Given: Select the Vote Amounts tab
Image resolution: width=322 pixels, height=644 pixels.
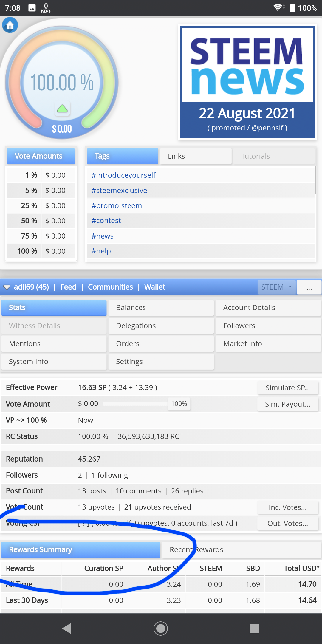Looking at the screenshot, I should (x=41, y=156).
